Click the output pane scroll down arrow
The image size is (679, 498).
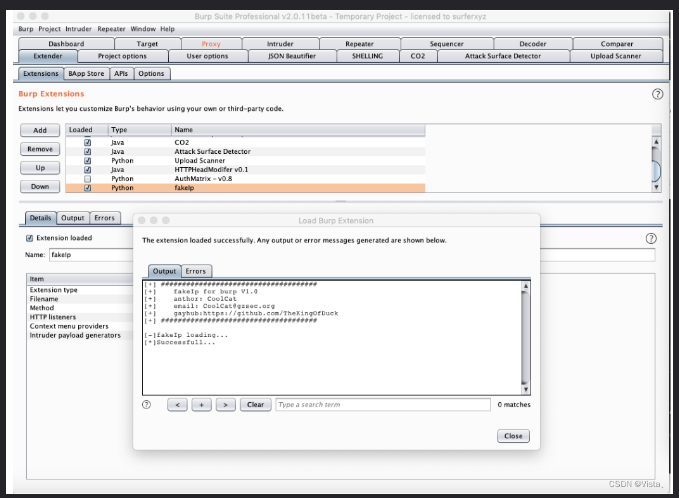click(x=526, y=389)
